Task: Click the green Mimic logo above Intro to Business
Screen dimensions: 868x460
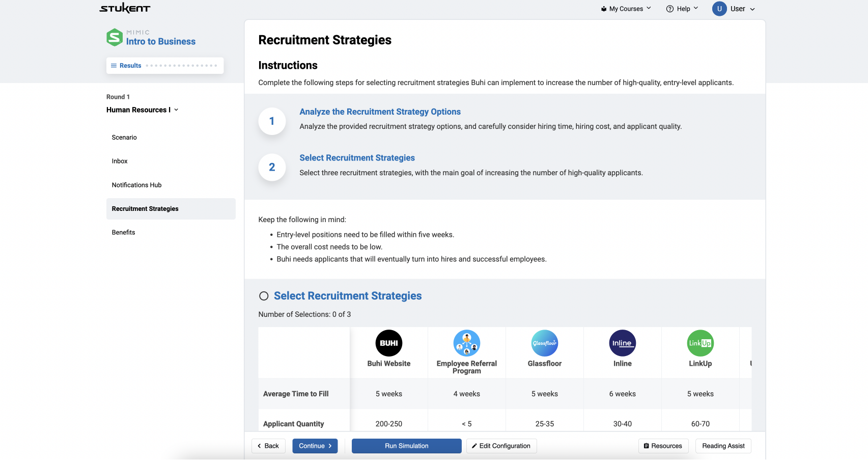Action: (115, 37)
